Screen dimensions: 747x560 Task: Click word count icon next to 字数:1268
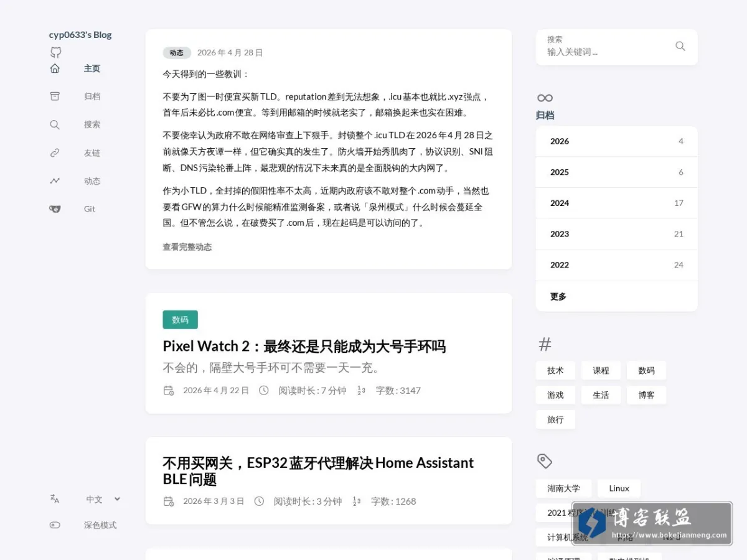tap(357, 502)
